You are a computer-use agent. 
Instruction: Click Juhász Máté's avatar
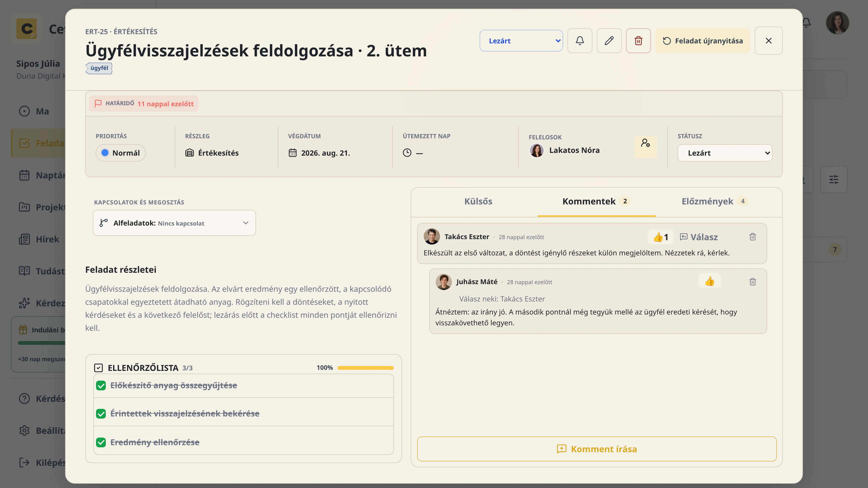(443, 282)
